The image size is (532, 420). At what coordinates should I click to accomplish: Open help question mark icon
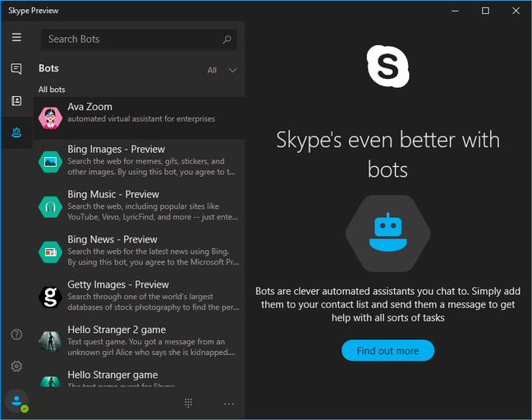pos(16,335)
